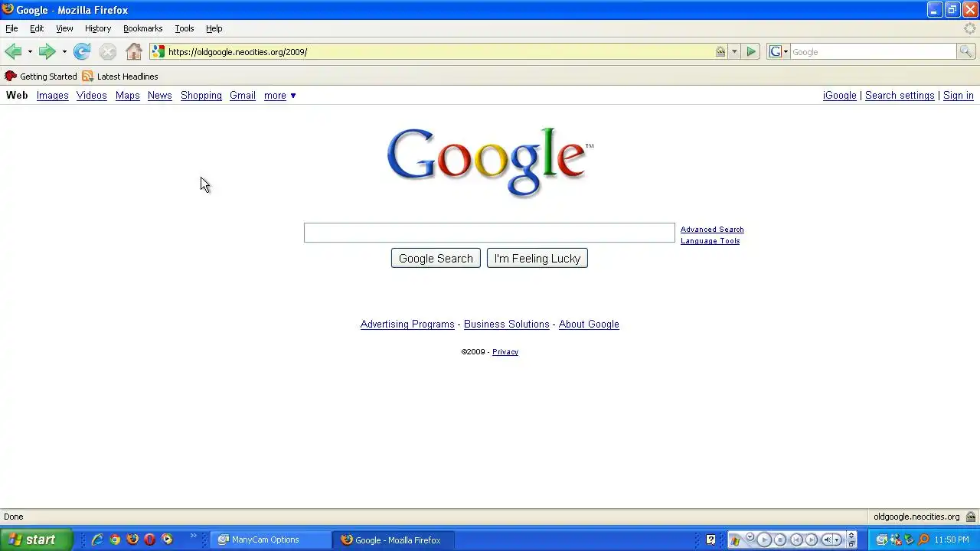Click the Google favicon in the address bar
Screen dimensions: 980x551
click(x=158, y=51)
